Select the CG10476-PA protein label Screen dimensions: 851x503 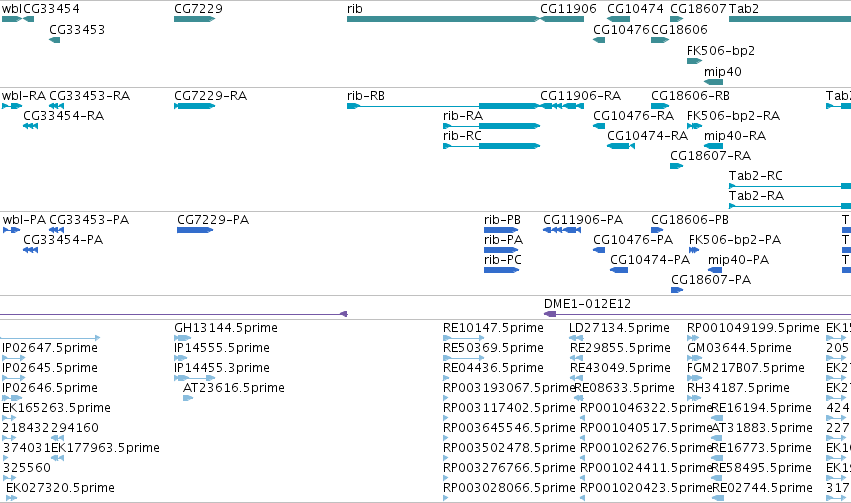click(x=633, y=240)
